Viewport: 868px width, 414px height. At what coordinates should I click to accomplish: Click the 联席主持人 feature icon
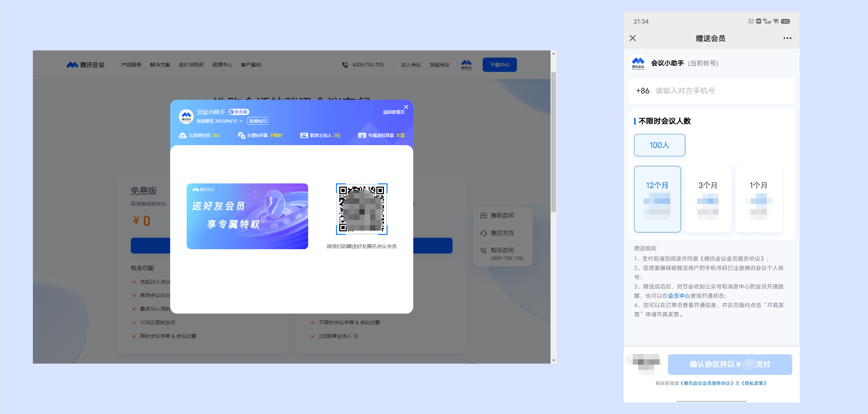(x=304, y=135)
